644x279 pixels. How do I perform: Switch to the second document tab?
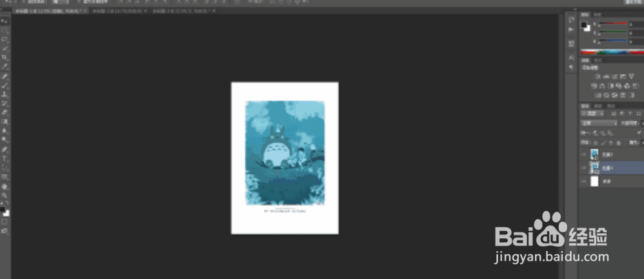[x=118, y=11]
